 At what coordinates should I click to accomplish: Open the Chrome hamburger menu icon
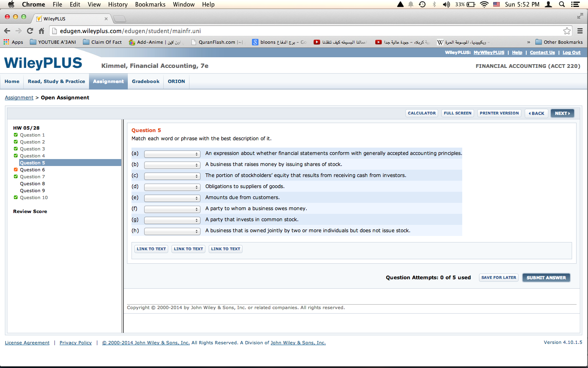point(580,31)
